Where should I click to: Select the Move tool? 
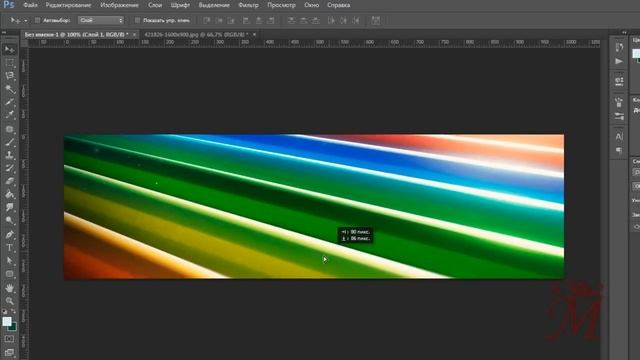pyautogui.click(x=9, y=49)
